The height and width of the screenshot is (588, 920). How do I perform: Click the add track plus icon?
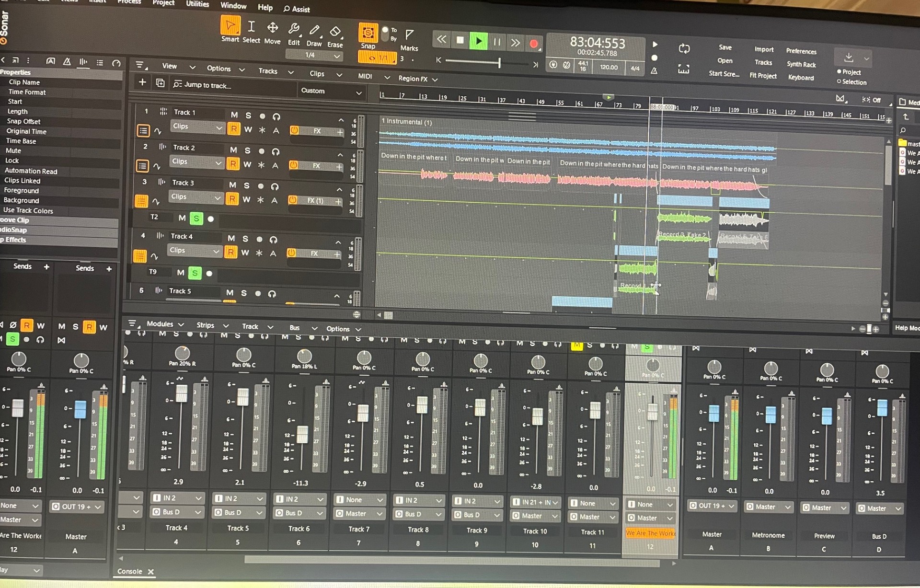coord(142,82)
